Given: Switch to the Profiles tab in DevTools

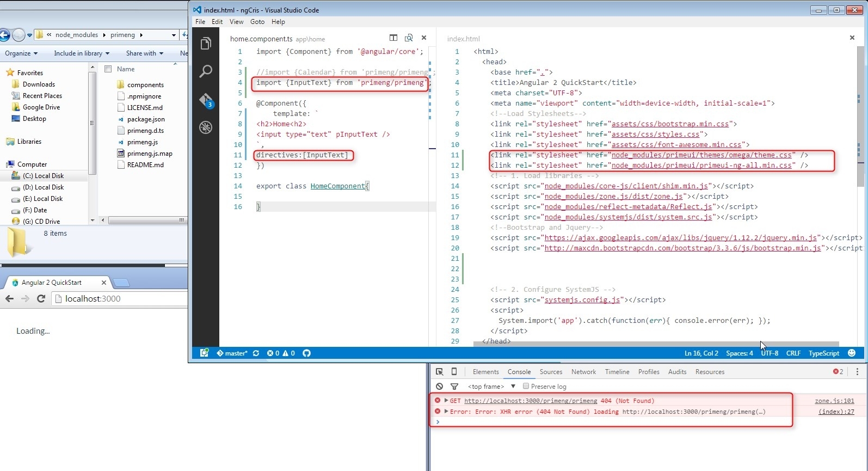Looking at the screenshot, I should coord(649,371).
